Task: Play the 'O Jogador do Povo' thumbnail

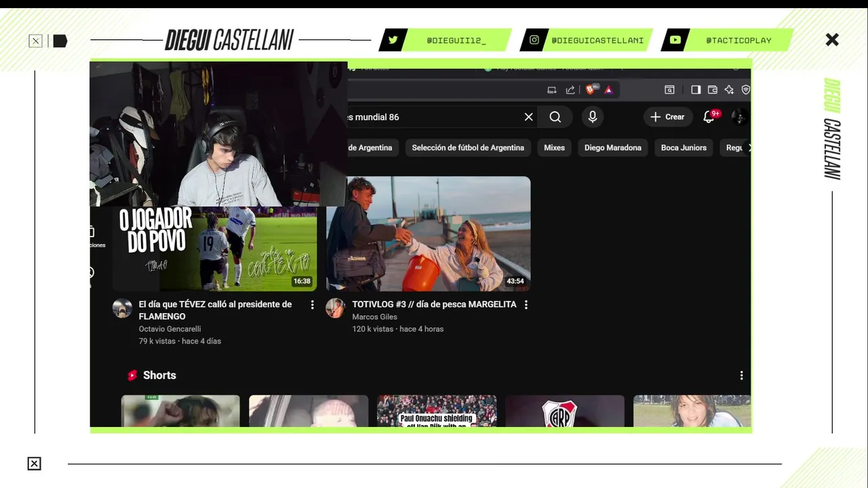Action: [214, 248]
